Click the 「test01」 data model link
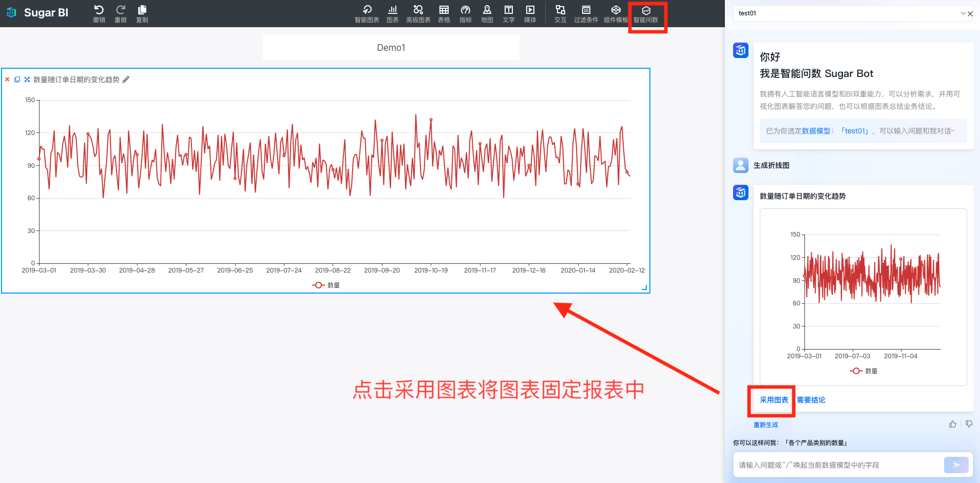Image resolution: width=980 pixels, height=483 pixels. 855,131
